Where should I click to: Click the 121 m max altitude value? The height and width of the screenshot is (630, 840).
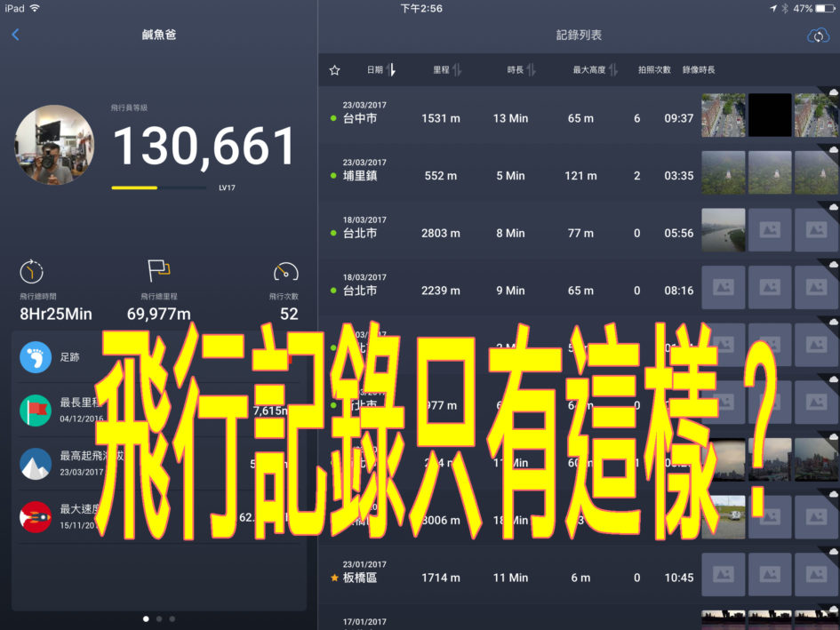point(580,176)
